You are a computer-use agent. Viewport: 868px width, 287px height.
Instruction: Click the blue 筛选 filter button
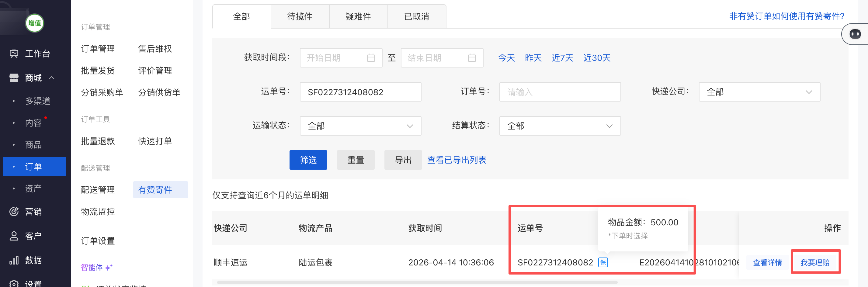coord(308,160)
